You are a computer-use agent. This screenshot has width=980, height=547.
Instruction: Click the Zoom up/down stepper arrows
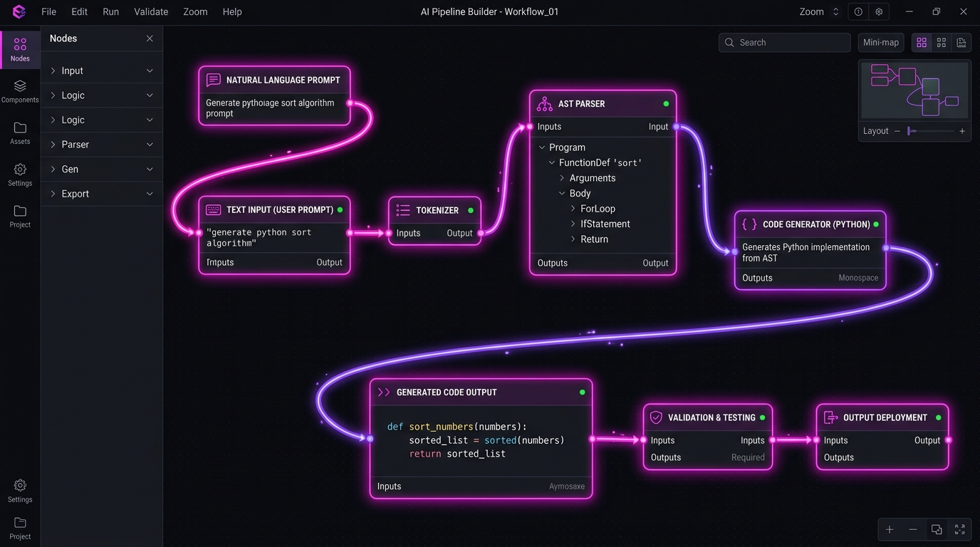point(835,11)
